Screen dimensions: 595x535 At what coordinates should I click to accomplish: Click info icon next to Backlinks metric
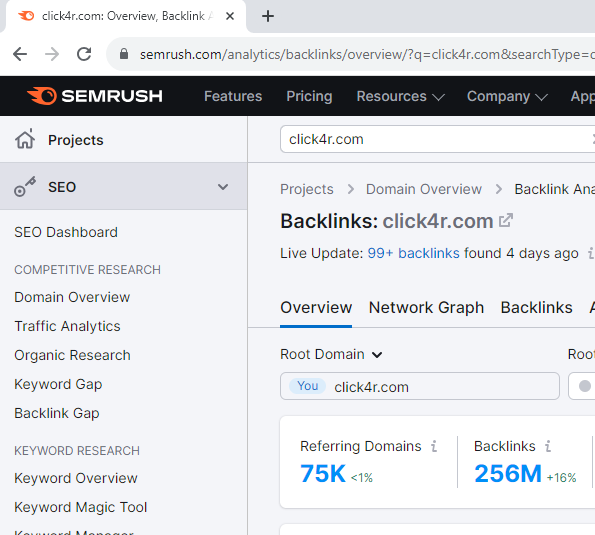pyautogui.click(x=548, y=446)
